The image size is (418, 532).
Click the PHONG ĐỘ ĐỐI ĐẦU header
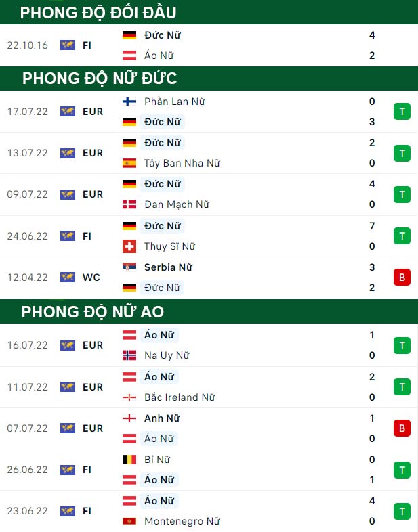(x=98, y=13)
